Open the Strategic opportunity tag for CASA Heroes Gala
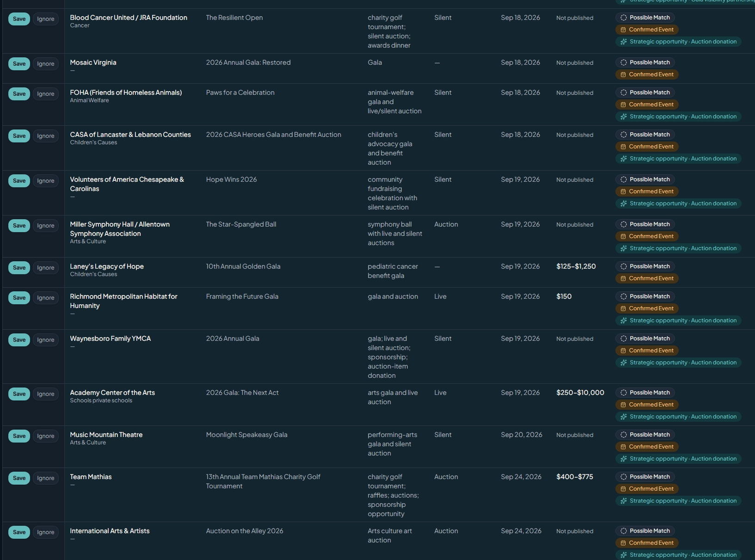The width and height of the screenshot is (755, 560). click(678, 159)
